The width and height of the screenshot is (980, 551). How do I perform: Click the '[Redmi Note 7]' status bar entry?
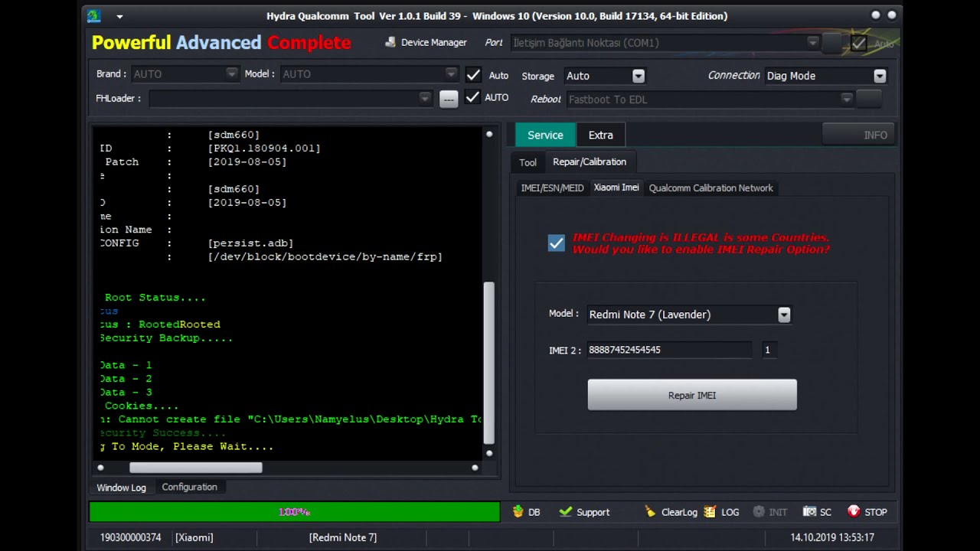(343, 537)
